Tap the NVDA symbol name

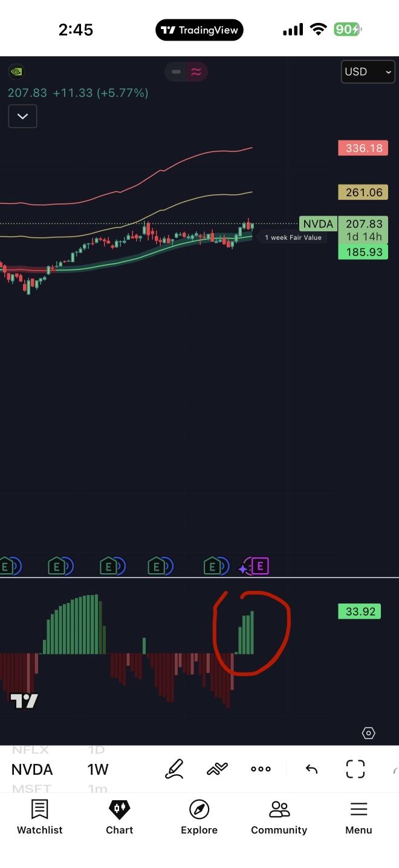click(x=32, y=769)
